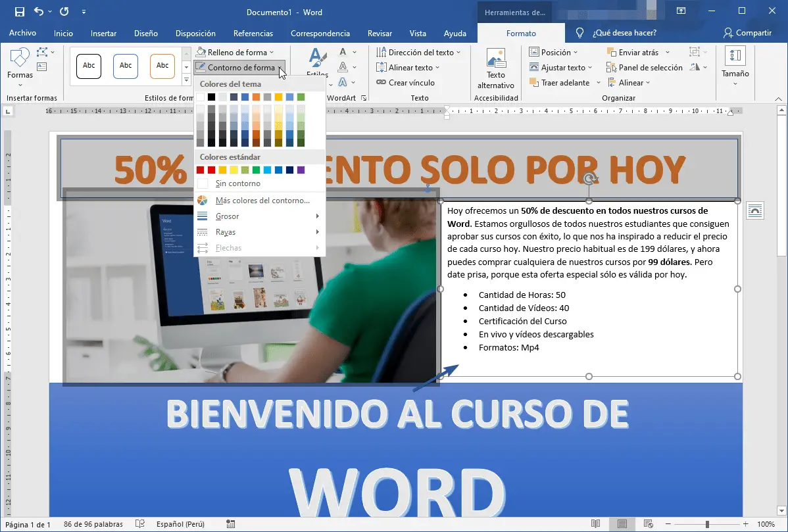Viewport: 788px width, 532px height.
Task: Select the Ajustar texto wrap icon
Action: (535, 67)
